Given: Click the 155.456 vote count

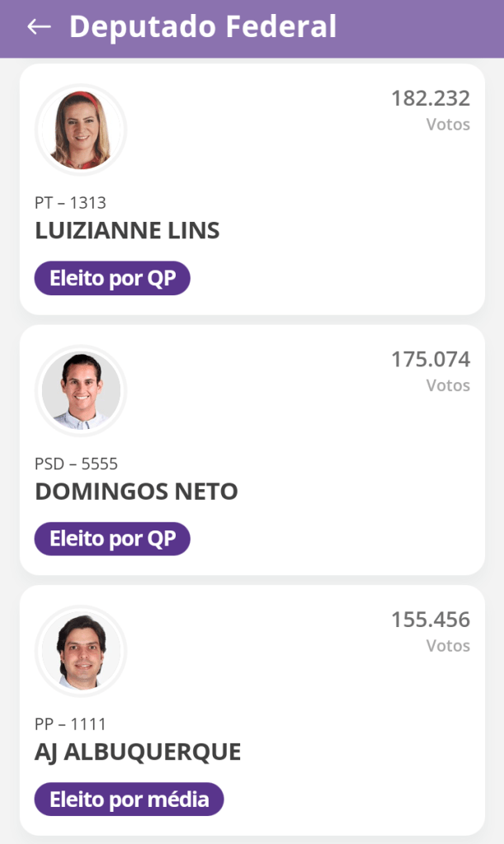Looking at the screenshot, I should pyautogui.click(x=430, y=620).
